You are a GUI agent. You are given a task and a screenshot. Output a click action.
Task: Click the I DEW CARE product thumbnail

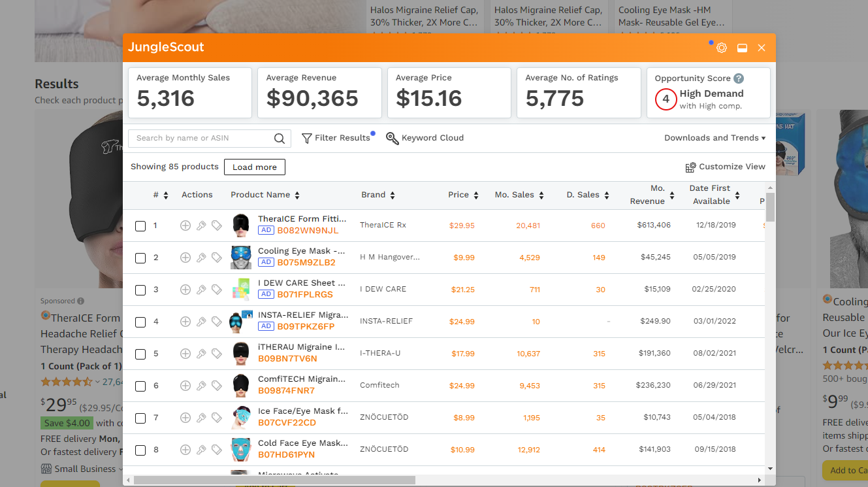(x=240, y=290)
